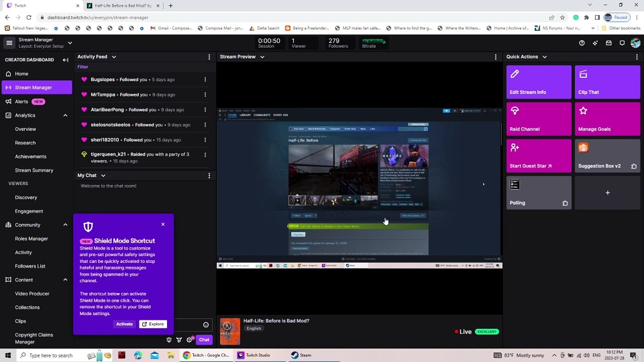
Task: Open Activity Feed options menu
Action: [x=209, y=57]
